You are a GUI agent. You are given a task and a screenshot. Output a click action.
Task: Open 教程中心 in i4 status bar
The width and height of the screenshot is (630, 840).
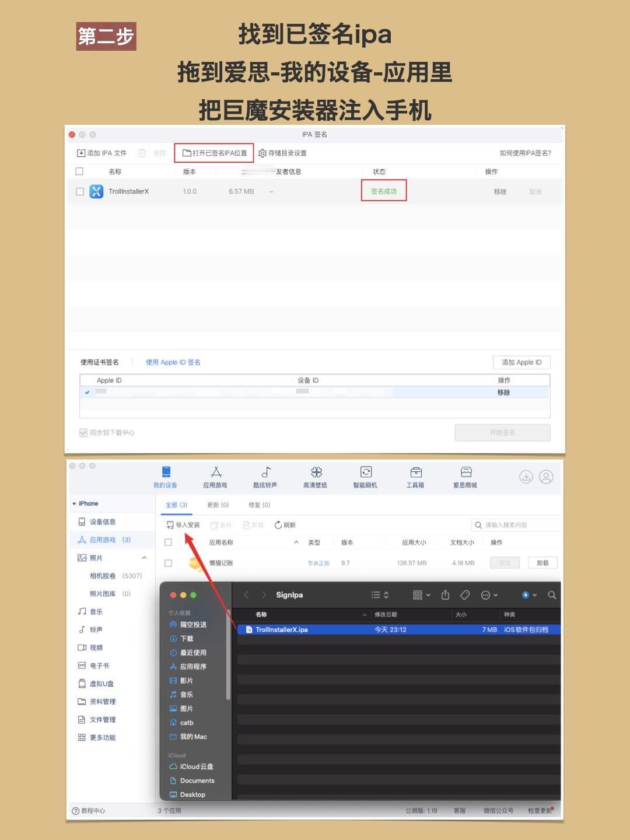(89, 811)
